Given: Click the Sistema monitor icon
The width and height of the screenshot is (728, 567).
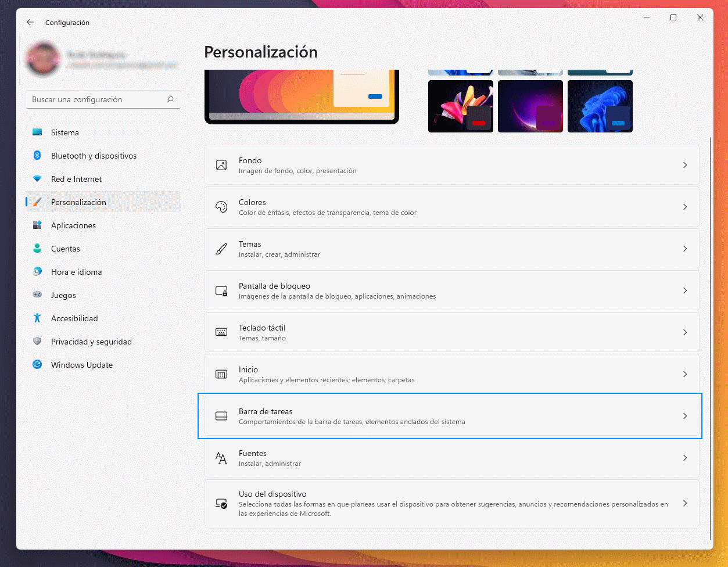Looking at the screenshot, I should coord(37,132).
